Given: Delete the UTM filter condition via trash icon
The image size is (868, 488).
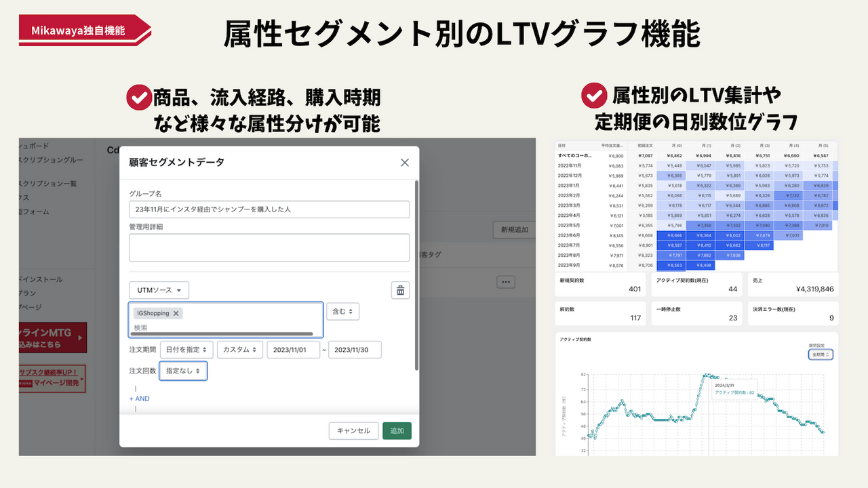Looking at the screenshot, I should pyautogui.click(x=400, y=290).
